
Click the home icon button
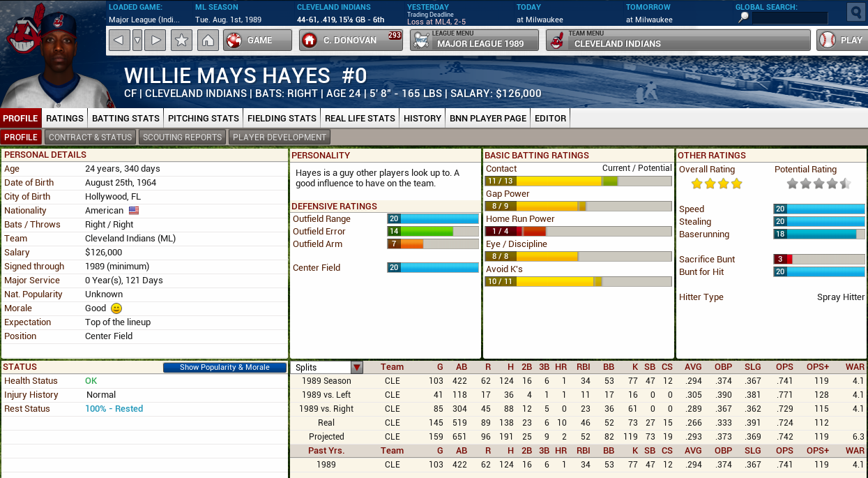tap(207, 40)
